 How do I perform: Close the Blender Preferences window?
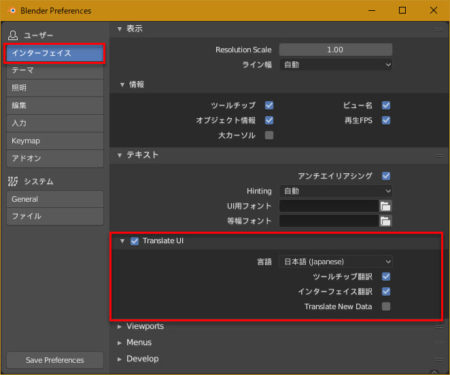[434, 11]
